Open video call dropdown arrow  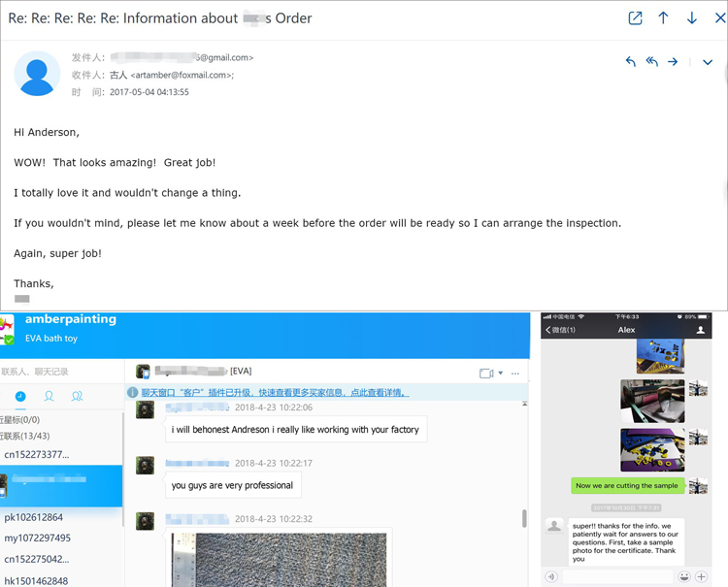[501, 373]
